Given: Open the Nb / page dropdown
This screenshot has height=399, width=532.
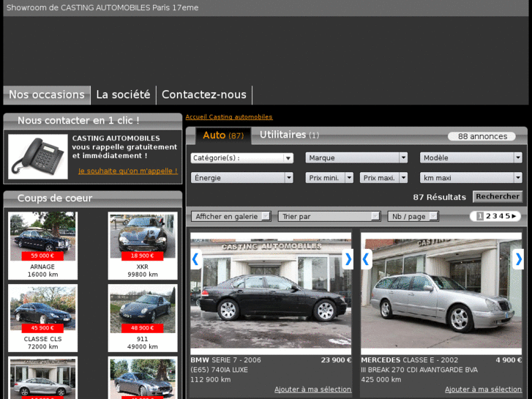Looking at the screenshot, I should click(413, 216).
